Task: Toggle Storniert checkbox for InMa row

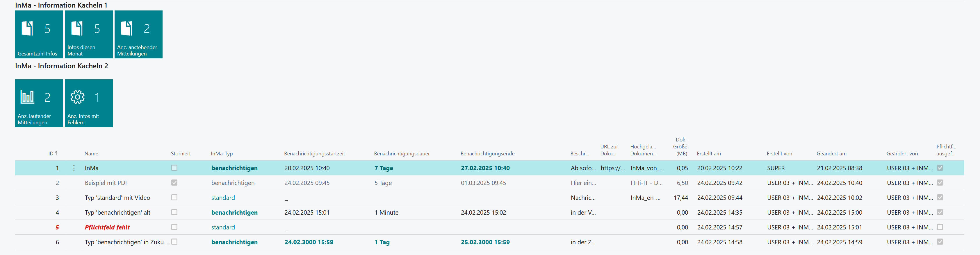Action: pos(174,168)
